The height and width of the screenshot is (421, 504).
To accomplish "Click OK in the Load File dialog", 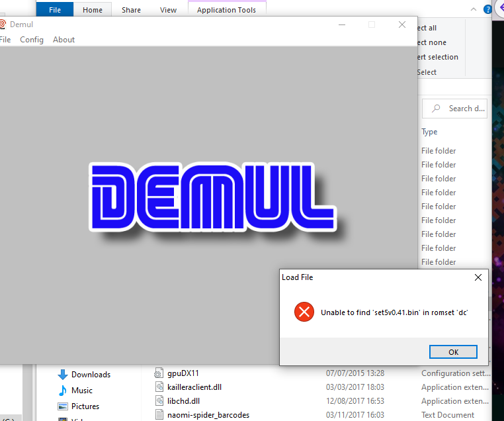I will pos(453,352).
